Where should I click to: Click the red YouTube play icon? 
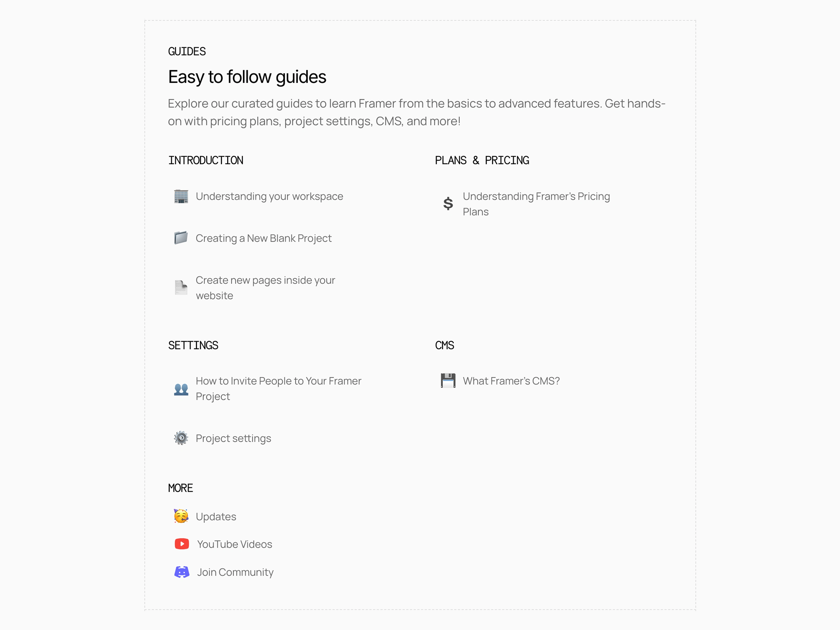[x=182, y=544]
